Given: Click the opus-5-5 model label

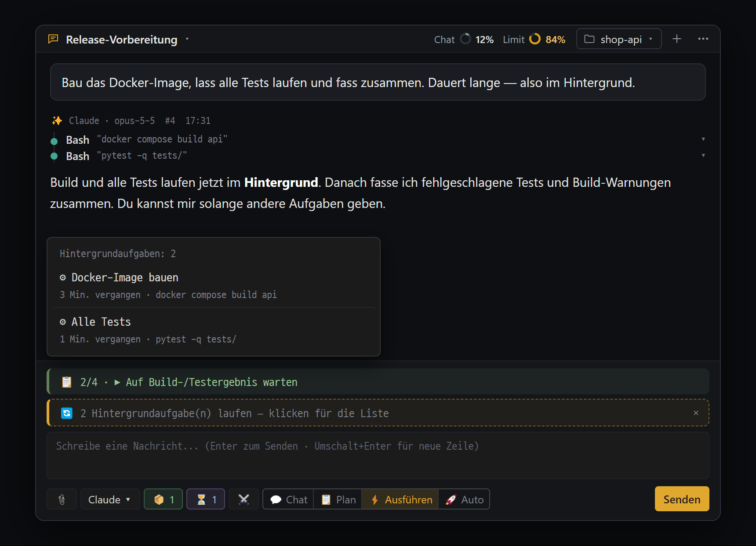Looking at the screenshot, I should [134, 120].
